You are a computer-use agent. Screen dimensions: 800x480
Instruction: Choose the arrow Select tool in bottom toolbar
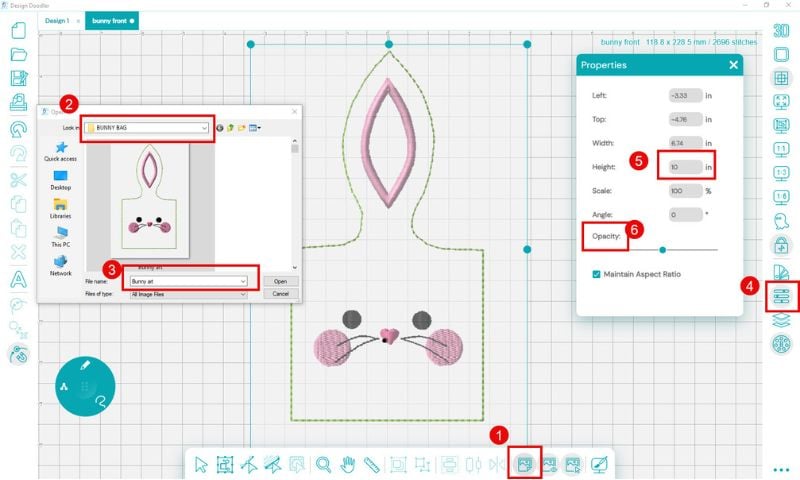pos(202,464)
